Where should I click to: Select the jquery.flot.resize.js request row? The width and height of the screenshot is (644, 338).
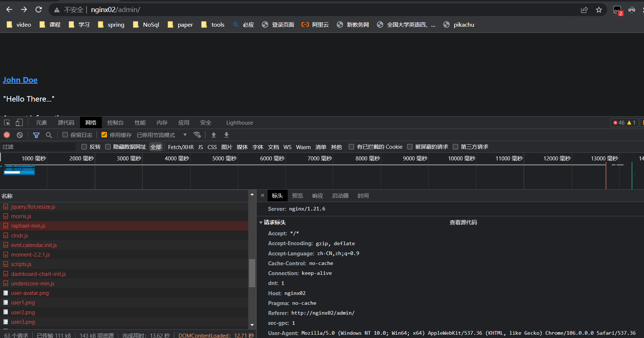pos(124,207)
